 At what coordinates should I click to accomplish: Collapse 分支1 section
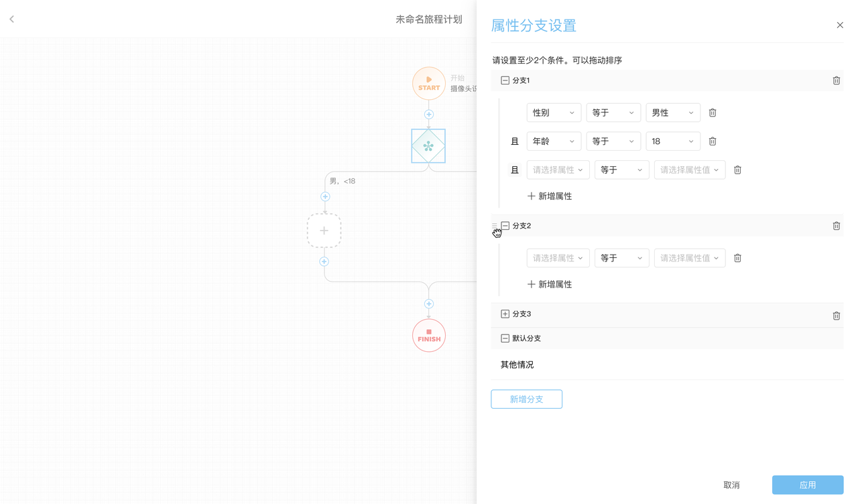[505, 80]
